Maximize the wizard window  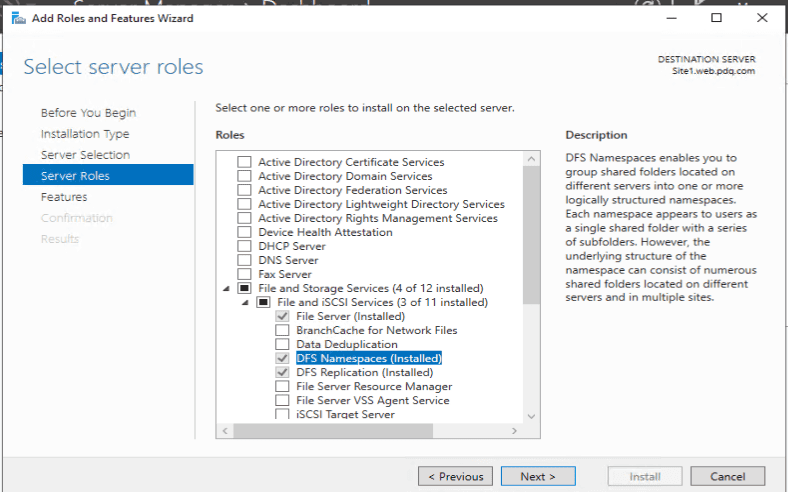click(717, 18)
